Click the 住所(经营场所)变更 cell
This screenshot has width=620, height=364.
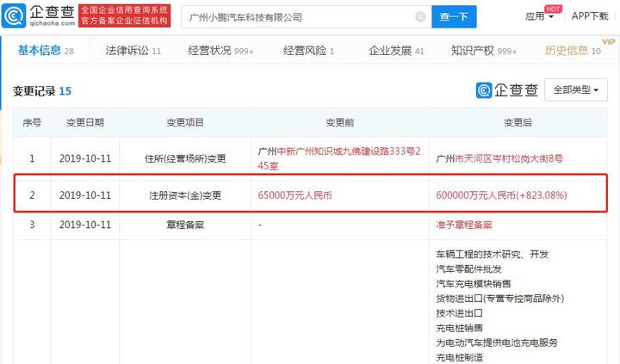185,158
